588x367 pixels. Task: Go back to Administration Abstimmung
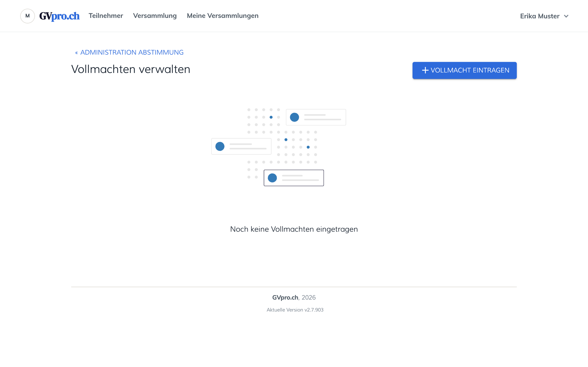[x=129, y=52]
